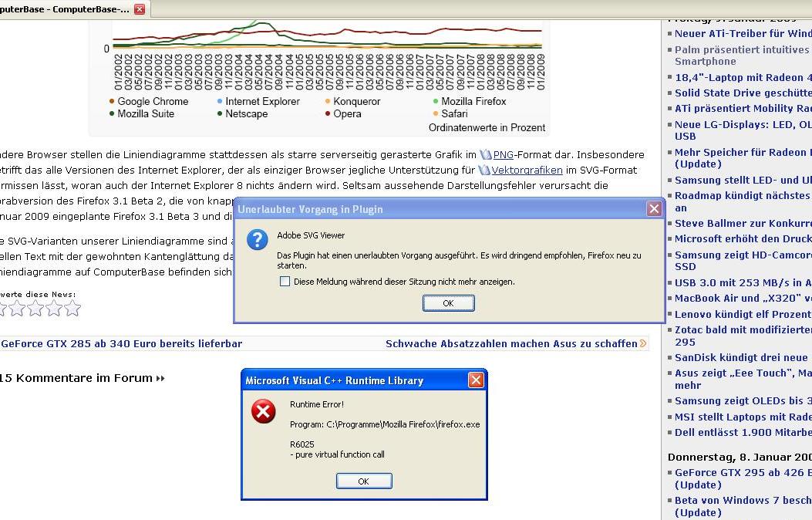This screenshot has height=520, width=812.
Task: Click the book icon before PNG
Action: [485, 155]
